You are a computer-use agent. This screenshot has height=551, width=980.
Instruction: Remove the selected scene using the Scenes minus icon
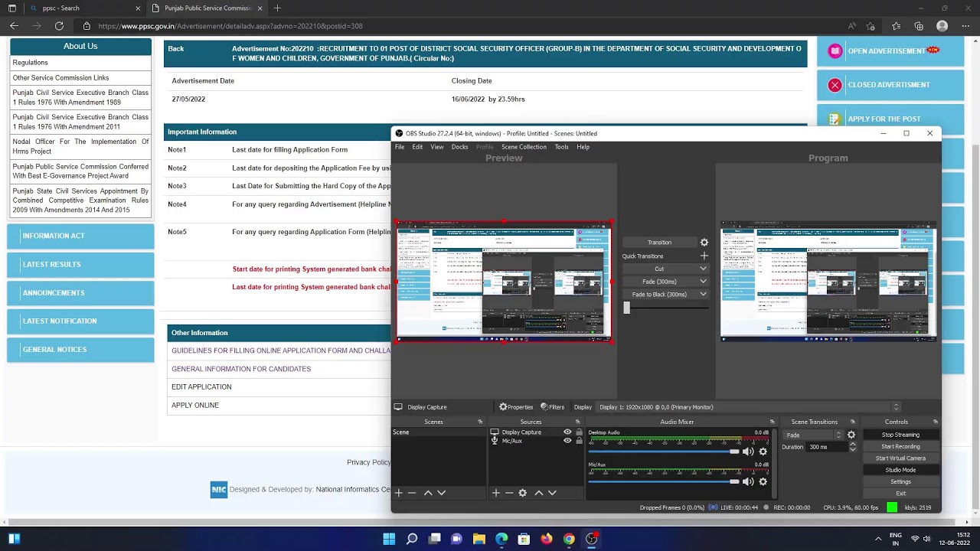click(x=412, y=493)
